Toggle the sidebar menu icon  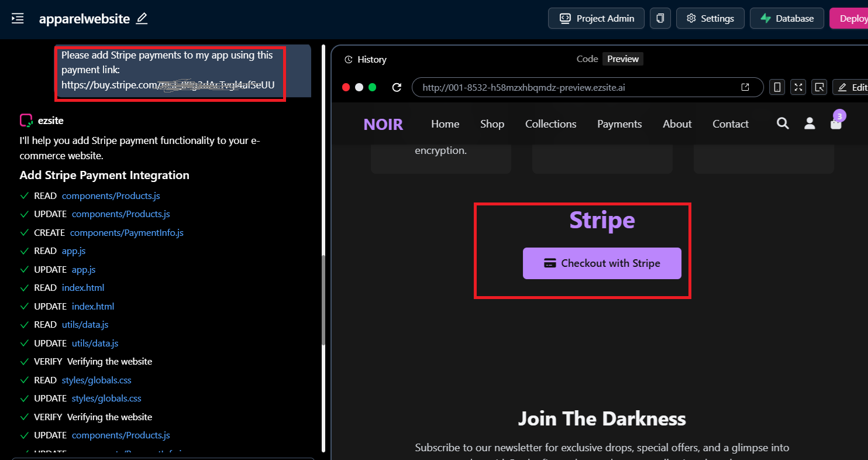click(x=18, y=19)
